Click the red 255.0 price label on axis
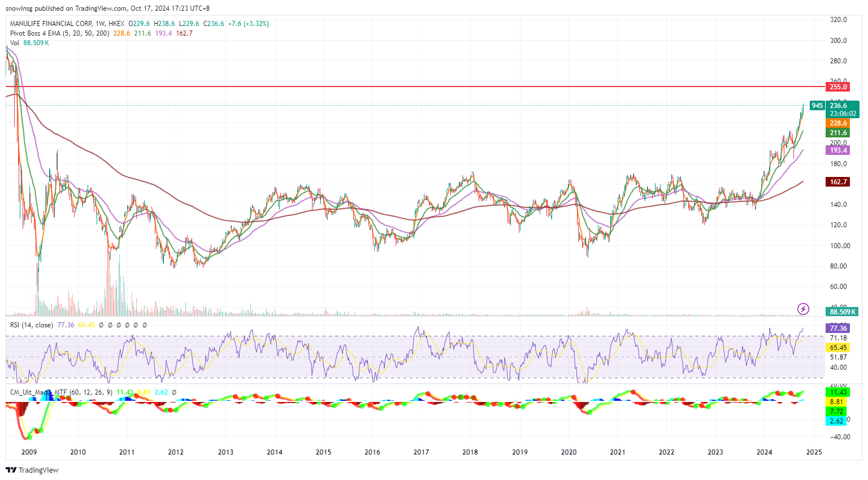The width and height of the screenshot is (868, 480). pyautogui.click(x=838, y=87)
